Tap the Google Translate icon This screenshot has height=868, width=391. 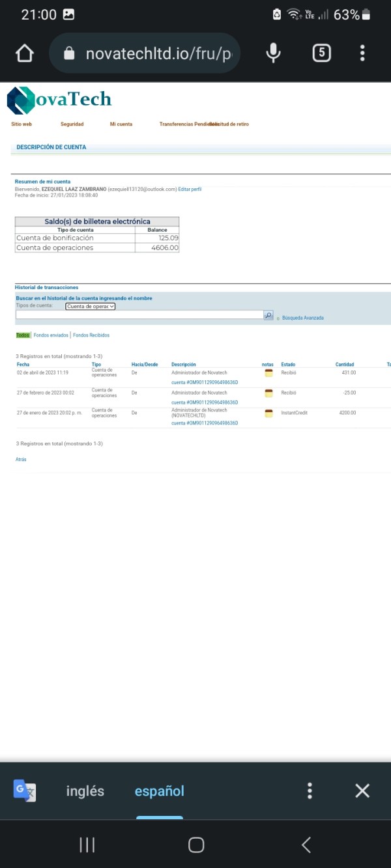coord(25,791)
